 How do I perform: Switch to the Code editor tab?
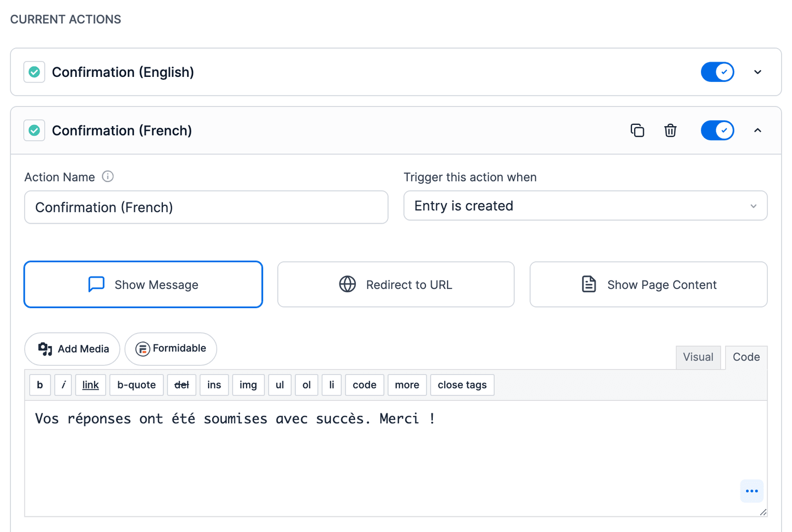tap(746, 357)
